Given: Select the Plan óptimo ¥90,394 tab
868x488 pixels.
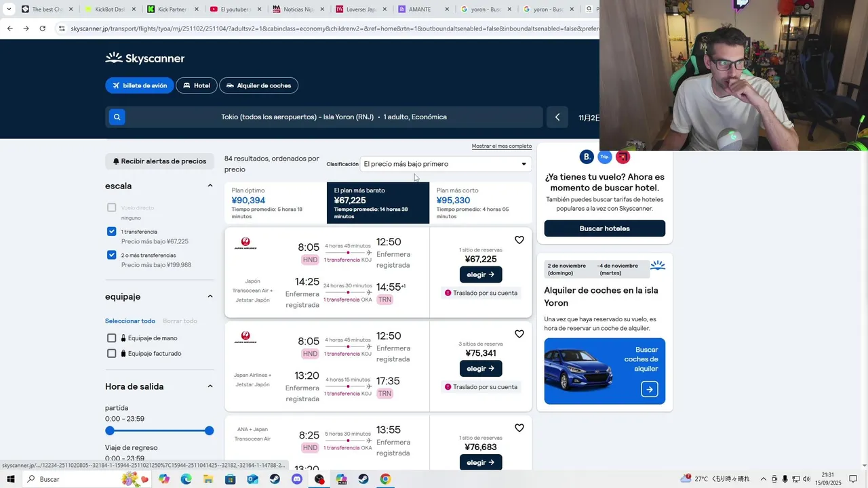Looking at the screenshot, I should pos(275,203).
